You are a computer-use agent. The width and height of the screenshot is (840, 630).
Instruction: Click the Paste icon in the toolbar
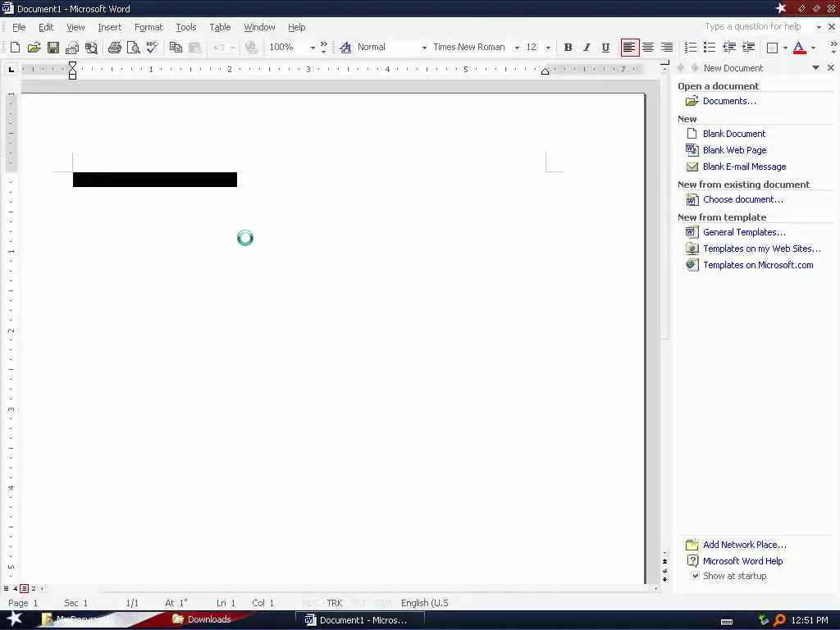[x=194, y=48]
